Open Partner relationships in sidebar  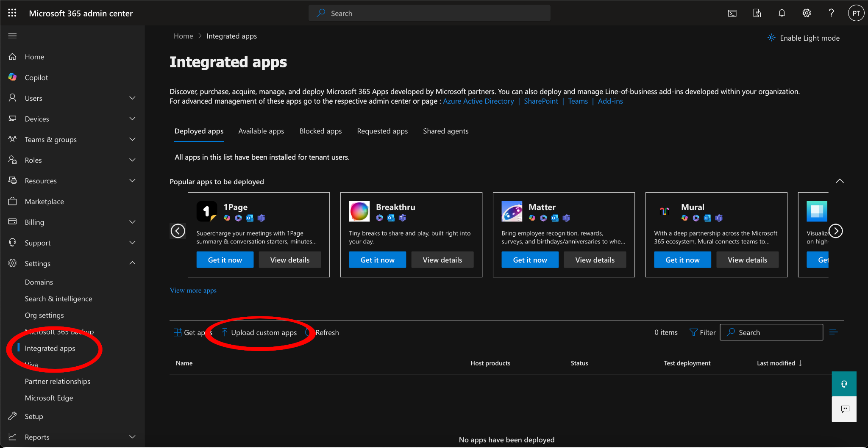click(57, 381)
